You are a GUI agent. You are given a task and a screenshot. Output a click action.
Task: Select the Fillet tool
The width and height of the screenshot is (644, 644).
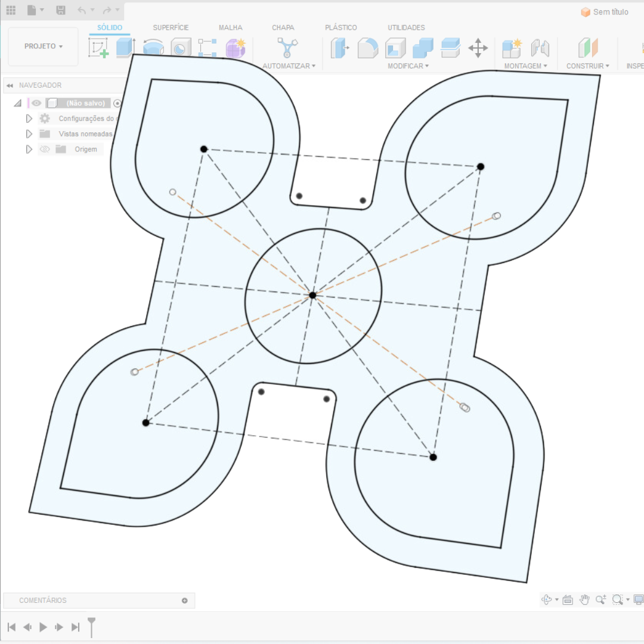click(367, 48)
